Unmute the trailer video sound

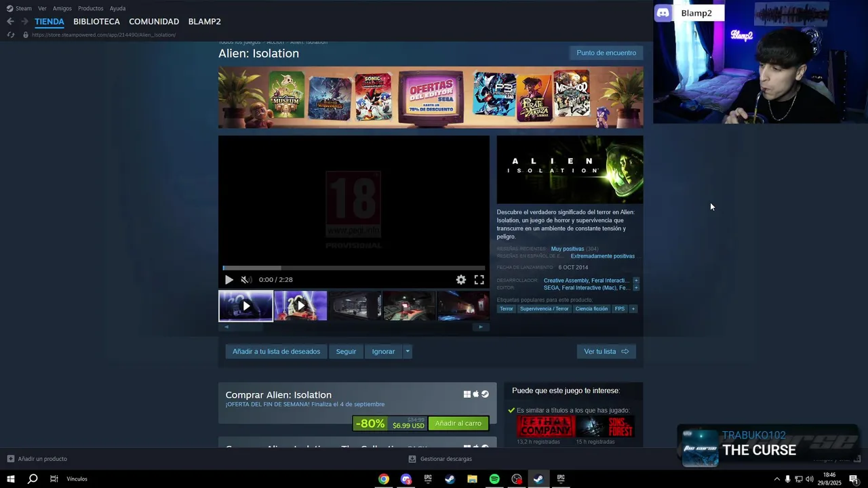pos(245,280)
